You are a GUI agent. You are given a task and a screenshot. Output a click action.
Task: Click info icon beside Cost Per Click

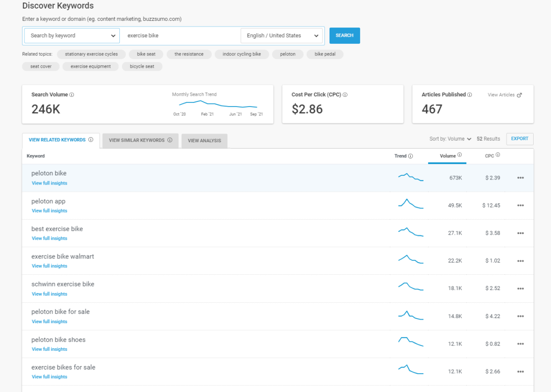345,95
